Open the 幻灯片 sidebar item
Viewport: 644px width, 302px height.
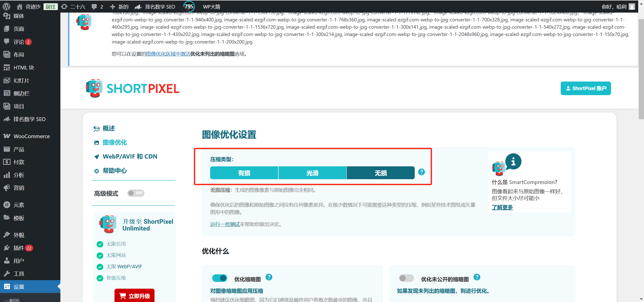(x=22, y=80)
